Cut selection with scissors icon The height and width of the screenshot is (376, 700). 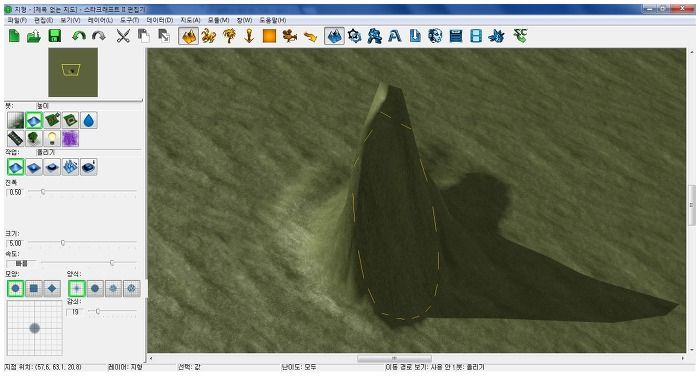pyautogui.click(x=123, y=36)
